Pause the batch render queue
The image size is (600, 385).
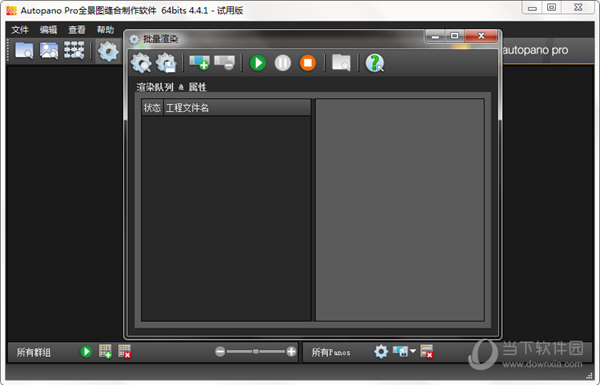click(283, 63)
